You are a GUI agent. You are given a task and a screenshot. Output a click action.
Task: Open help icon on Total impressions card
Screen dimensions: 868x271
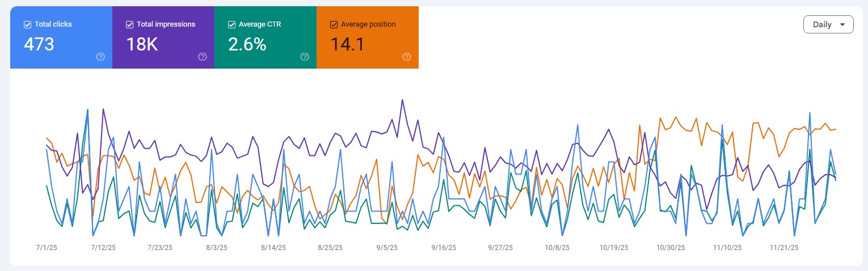[203, 57]
